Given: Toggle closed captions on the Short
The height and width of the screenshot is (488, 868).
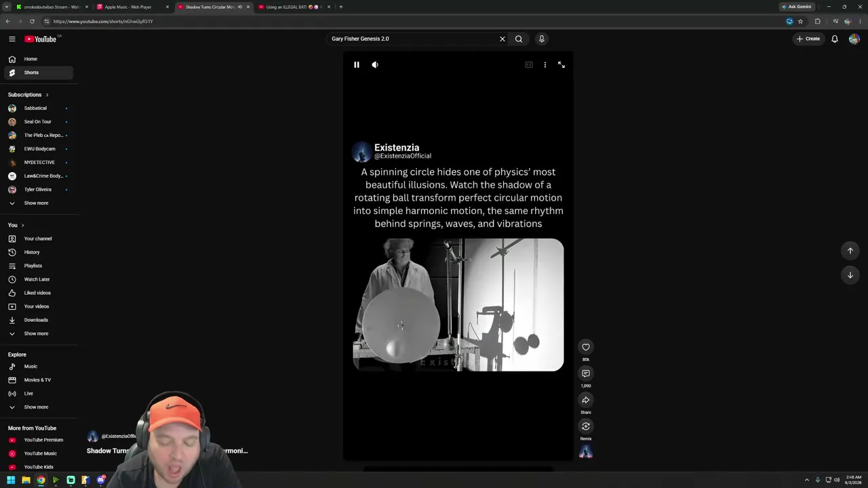Looking at the screenshot, I should coord(529,65).
